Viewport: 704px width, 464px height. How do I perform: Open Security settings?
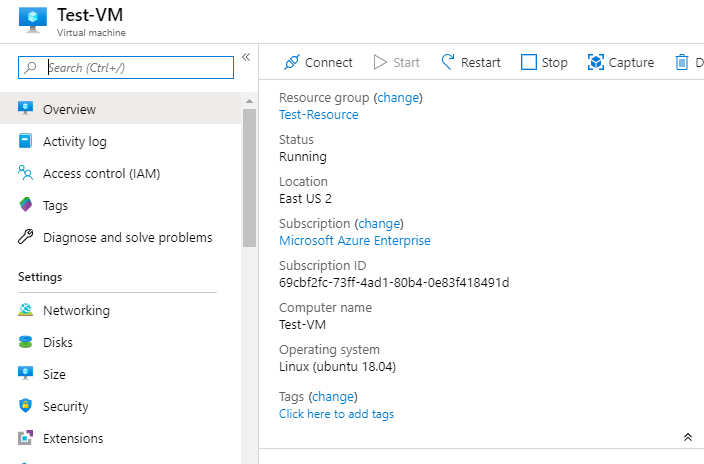tap(120, 406)
